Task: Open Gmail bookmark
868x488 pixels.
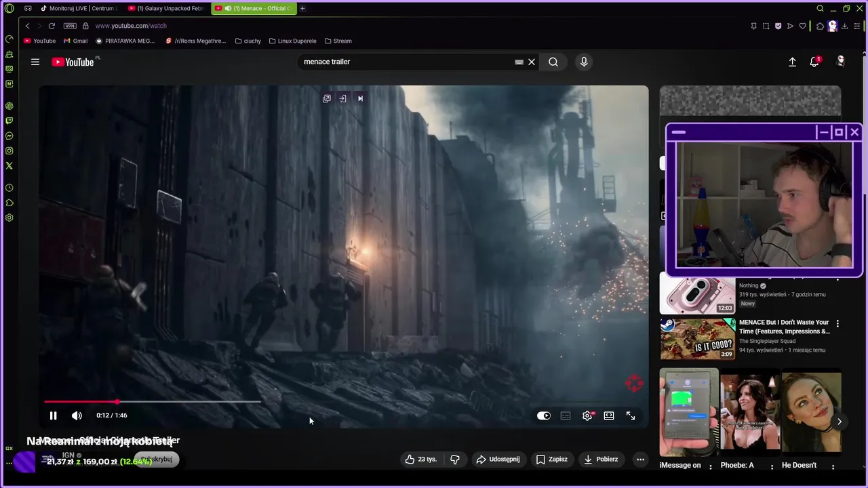Action: [x=75, y=41]
